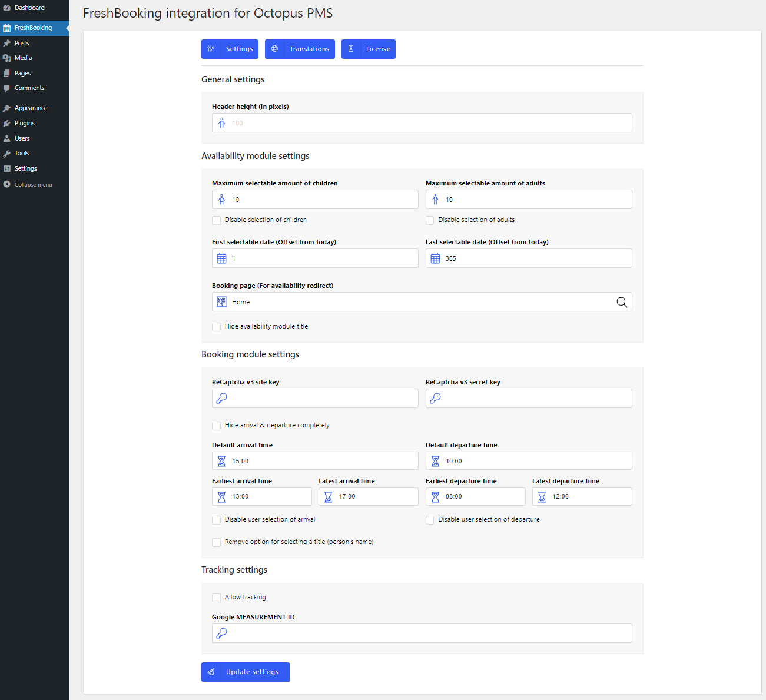Click the globe icon on Translations tab
766x700 pixels.
tap(274, 49)
